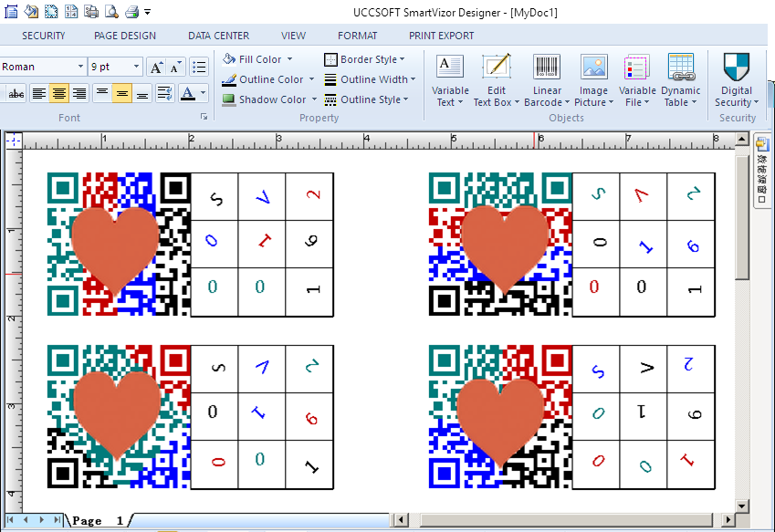Click the paint bucket document quick access icon

[31, 11]
